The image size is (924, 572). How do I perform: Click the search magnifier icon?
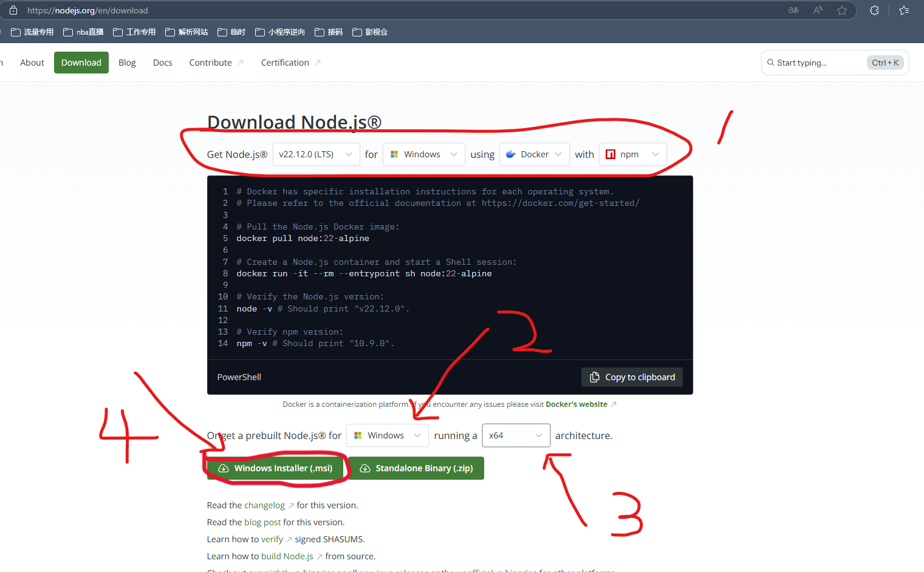click(x=770, y=63)
